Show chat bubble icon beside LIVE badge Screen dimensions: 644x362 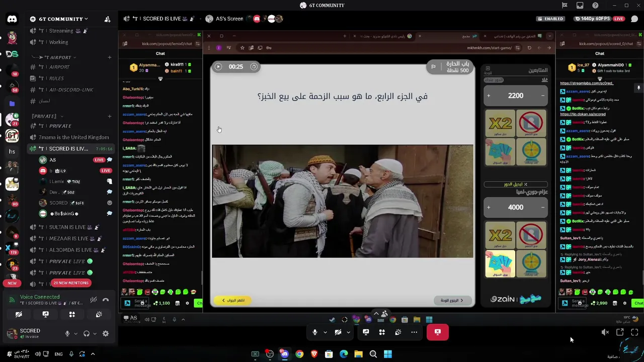click(634, 19)
